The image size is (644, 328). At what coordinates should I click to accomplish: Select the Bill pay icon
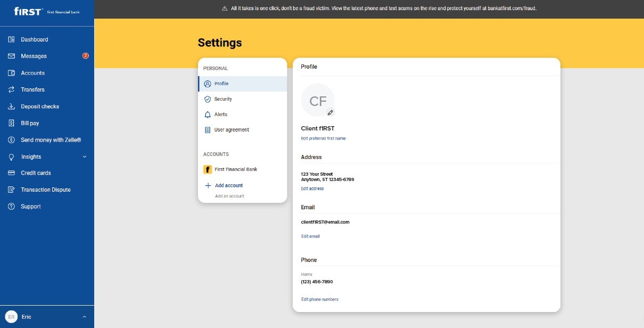point(11,123)
